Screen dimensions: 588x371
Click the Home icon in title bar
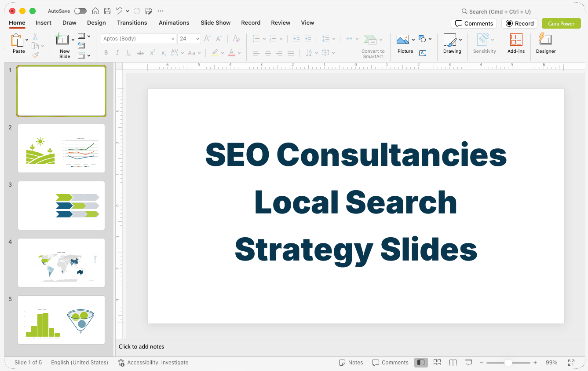tap(95, 11)
